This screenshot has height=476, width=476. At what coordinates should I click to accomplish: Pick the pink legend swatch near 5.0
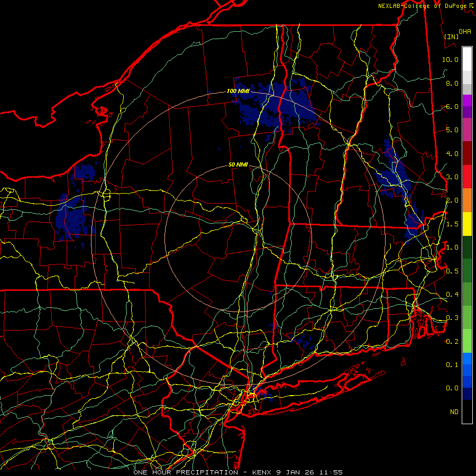(467, 130)
